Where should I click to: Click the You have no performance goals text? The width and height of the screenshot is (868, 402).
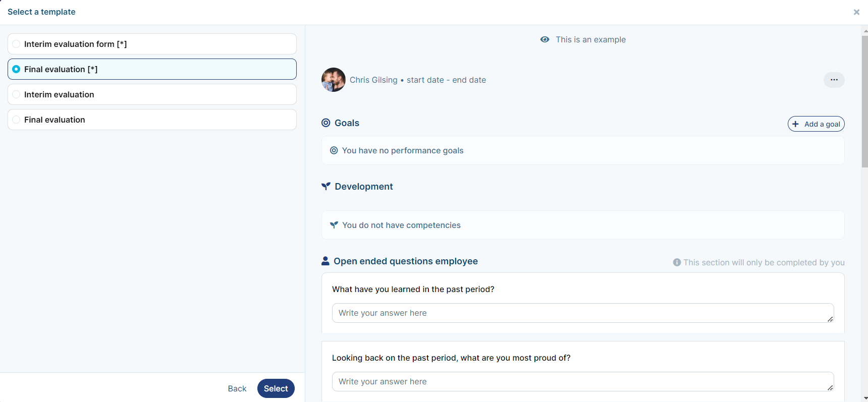[x=403, y=150]
